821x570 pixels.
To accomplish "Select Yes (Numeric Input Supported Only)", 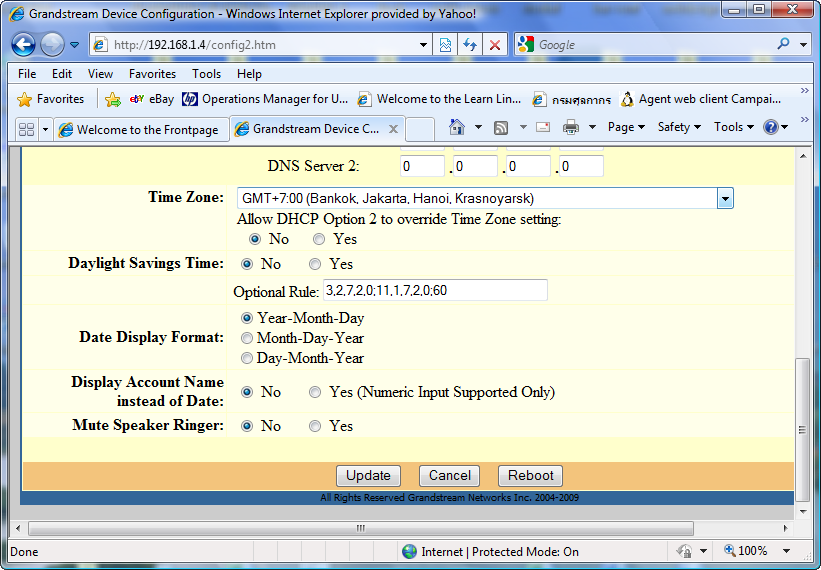I will [x=315, y=392].
